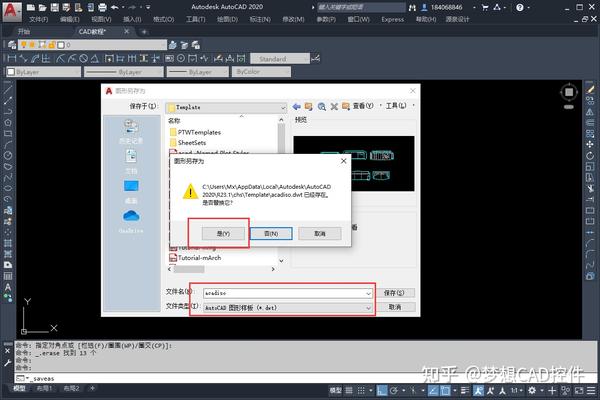The width and height of the screenshot is (600, 400).
Task: Click 取消 at bottom of Save As dialog
Action: [x=395, y=307]
